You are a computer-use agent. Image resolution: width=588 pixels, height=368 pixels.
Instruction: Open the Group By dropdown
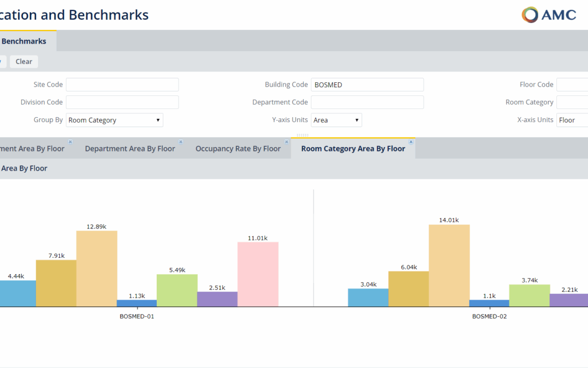(114, 120)
